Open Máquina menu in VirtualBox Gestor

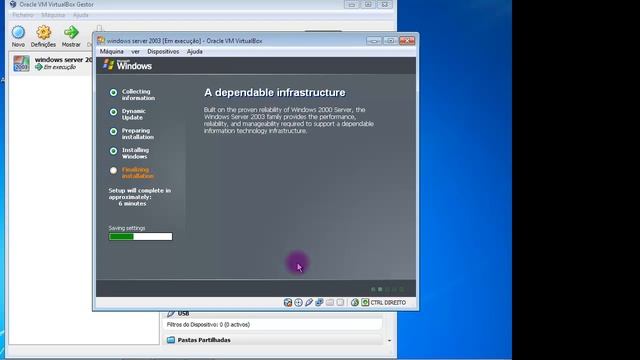(x=53, y=15)
